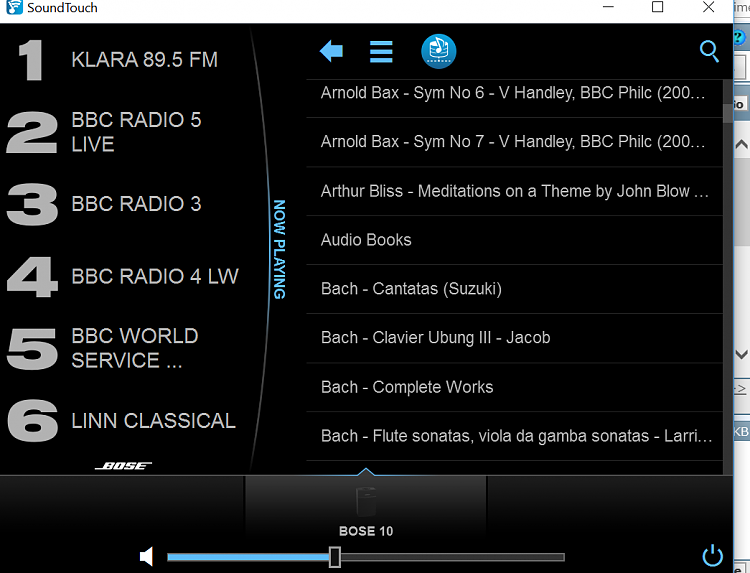This screenshot has width=750, height=573.
Task: Open Bach - Complete Works
Action: pyautogui.click(x=514, y=387)
